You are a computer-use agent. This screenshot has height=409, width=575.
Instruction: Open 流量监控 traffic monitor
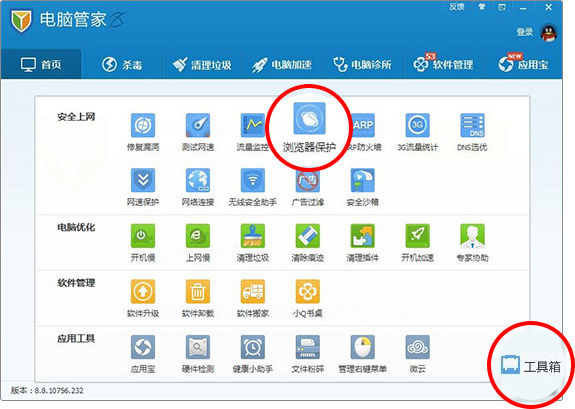(x=252, y=132)
